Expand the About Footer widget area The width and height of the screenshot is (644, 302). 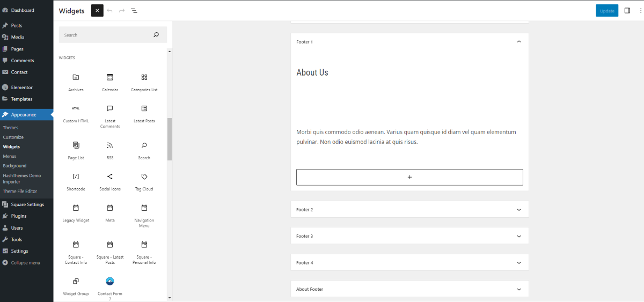click(409, 289)
